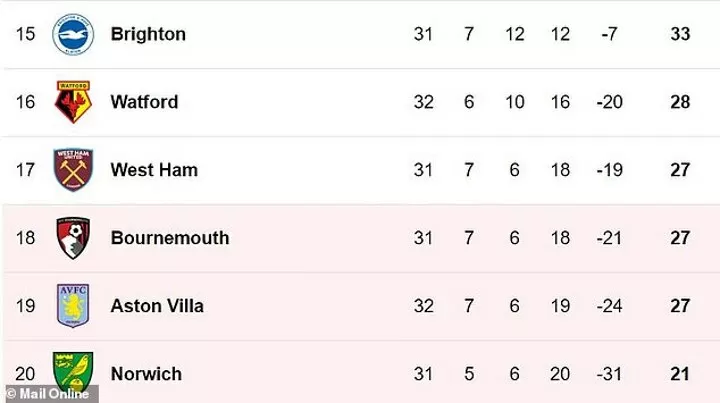Click the Watford club crest icon
720x403 pixels.
(x=73, y=102)
